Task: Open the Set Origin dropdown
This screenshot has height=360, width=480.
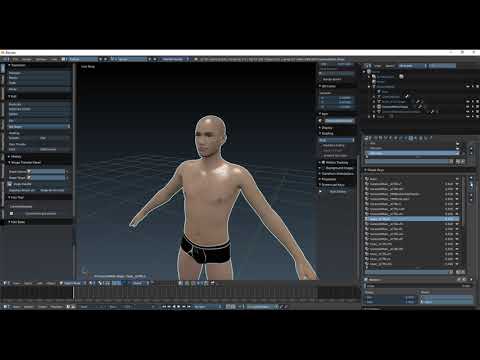Action: coord(39,127)
